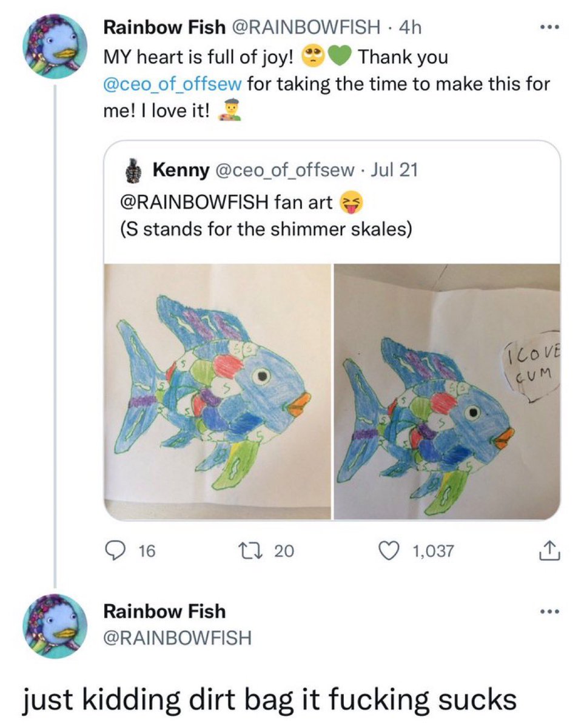Open quoted tweet text about shimmer skales
Viewport: 584px width, 728px height.
point(267,230)
